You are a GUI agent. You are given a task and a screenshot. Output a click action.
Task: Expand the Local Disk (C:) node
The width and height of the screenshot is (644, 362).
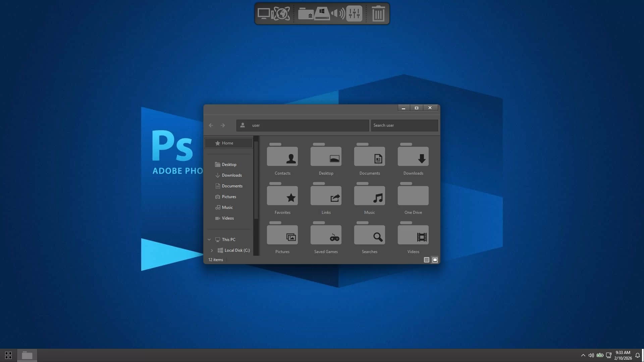tap(212, 250)
